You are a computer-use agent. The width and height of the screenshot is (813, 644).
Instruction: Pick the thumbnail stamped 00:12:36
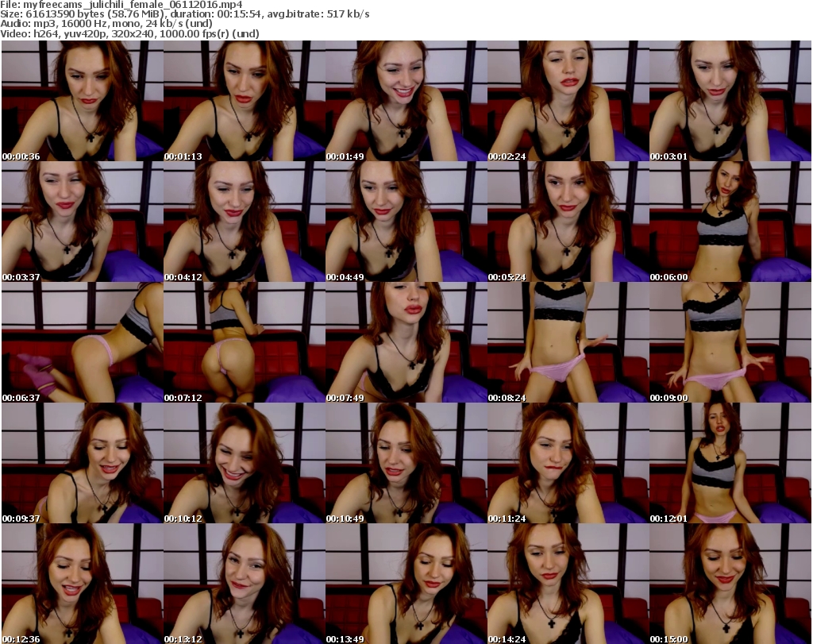(83, 584)
